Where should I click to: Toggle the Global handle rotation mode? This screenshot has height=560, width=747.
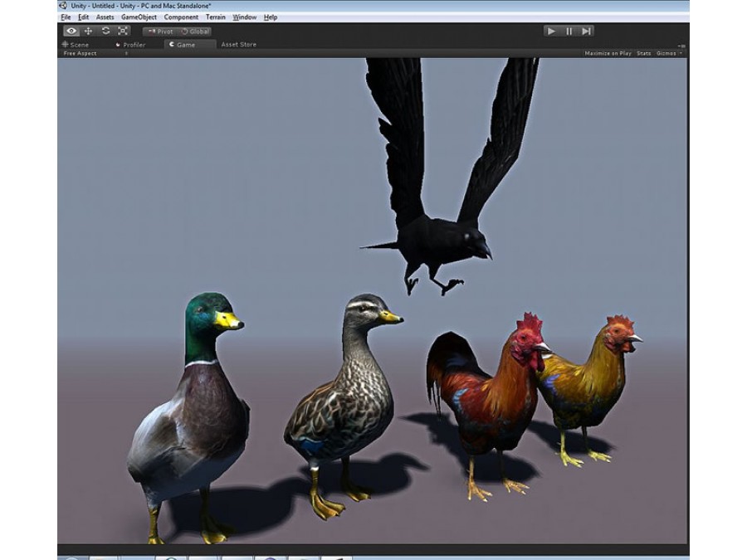coord(195,32)
